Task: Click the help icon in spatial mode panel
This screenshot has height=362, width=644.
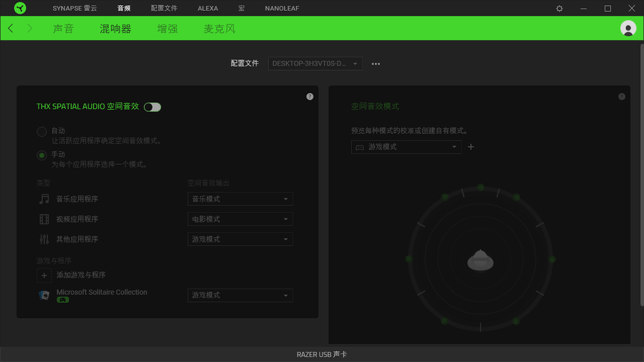Action: (x=621, y=97)
